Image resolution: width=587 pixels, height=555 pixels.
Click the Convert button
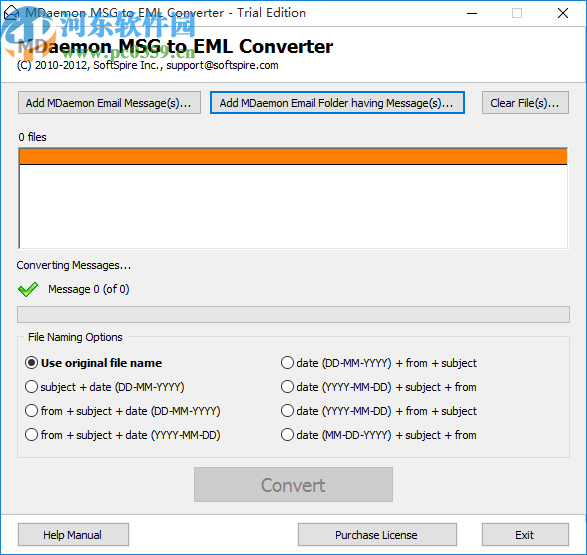293,485
